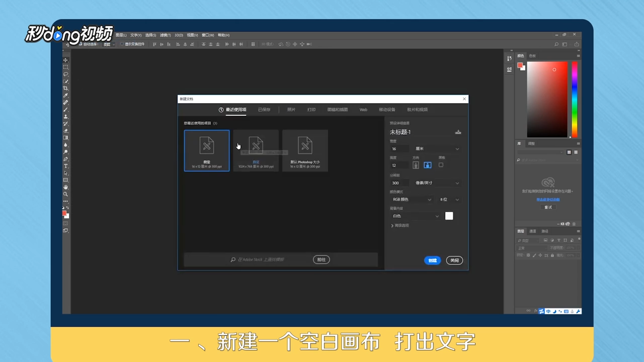Select the Clone Stamp tool
The image size is (644, 362).
[65, 116]
